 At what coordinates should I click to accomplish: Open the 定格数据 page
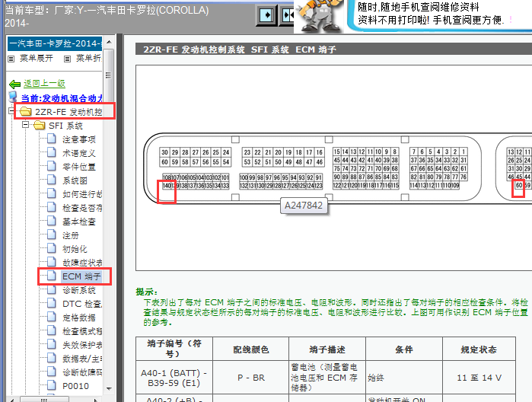(78, 317)
